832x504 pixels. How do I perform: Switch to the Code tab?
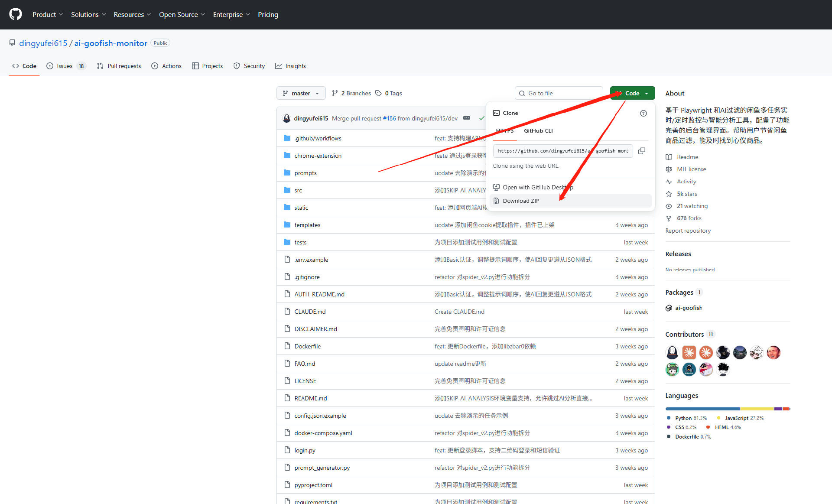tap(24, 66)
